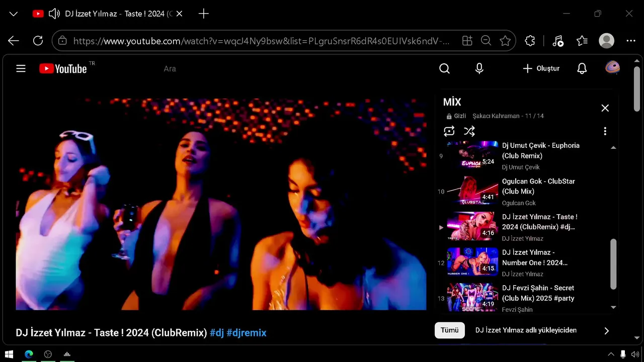
Task: Focus the address bar with YouTube URL
Action: (x=262, y=41)
